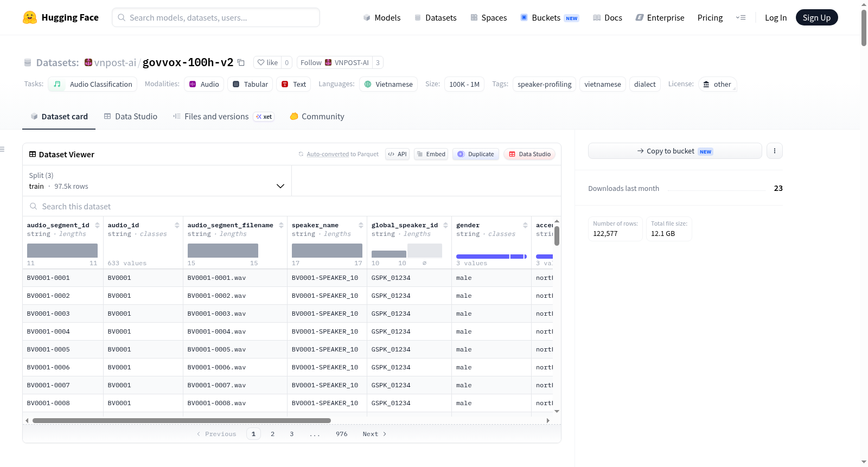Screen dimensions: 868x467
Task: Select the other license tag
Action: (717, 84)
